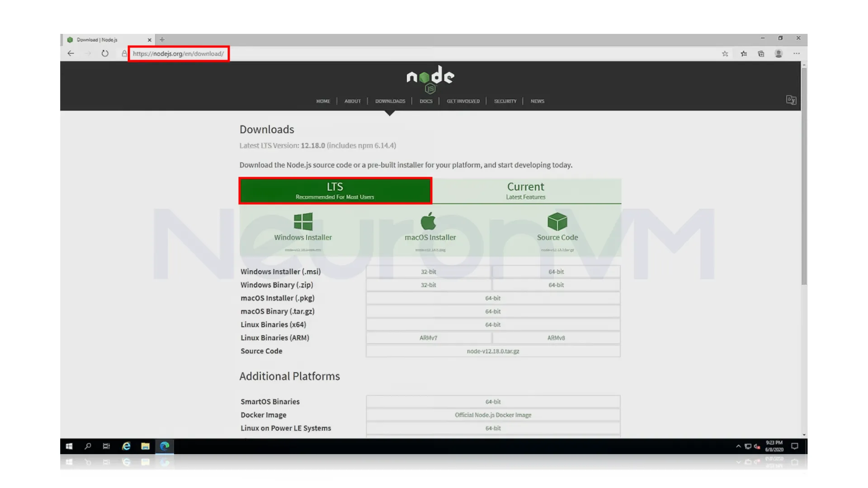Open GET INVOLVED in site navigation

(x=463, y=101)
